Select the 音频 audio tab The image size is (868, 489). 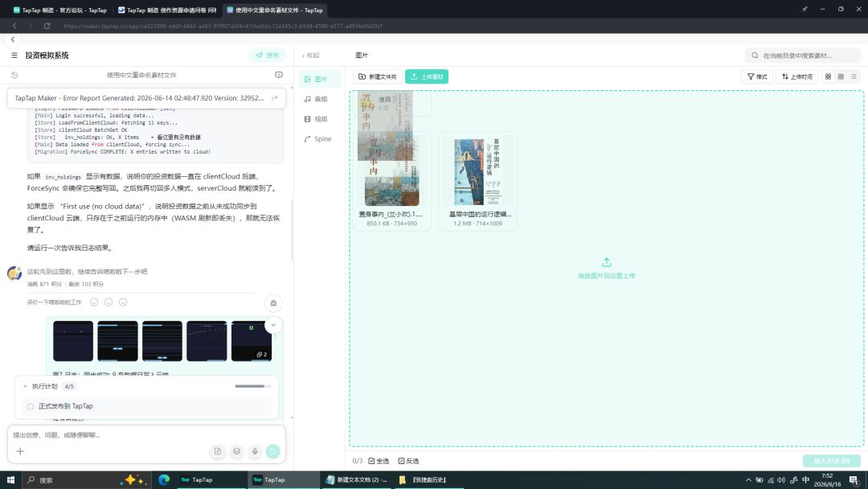click(x=316, y=99)
